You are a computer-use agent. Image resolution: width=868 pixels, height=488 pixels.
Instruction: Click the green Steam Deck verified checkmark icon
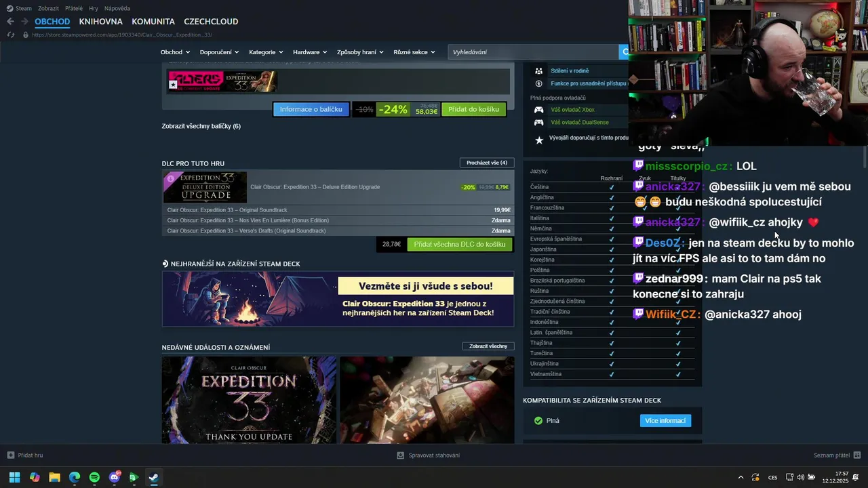pos(538,421)
